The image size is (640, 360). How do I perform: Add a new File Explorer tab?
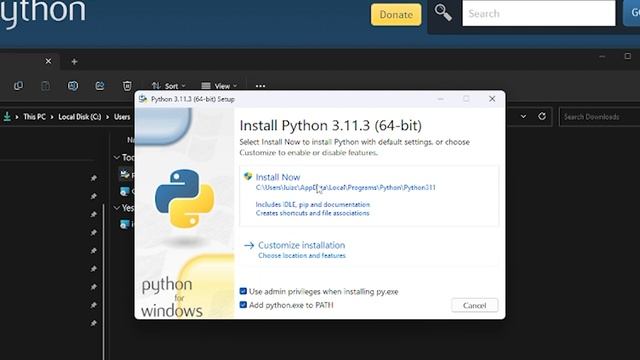[x=74, y=62]
